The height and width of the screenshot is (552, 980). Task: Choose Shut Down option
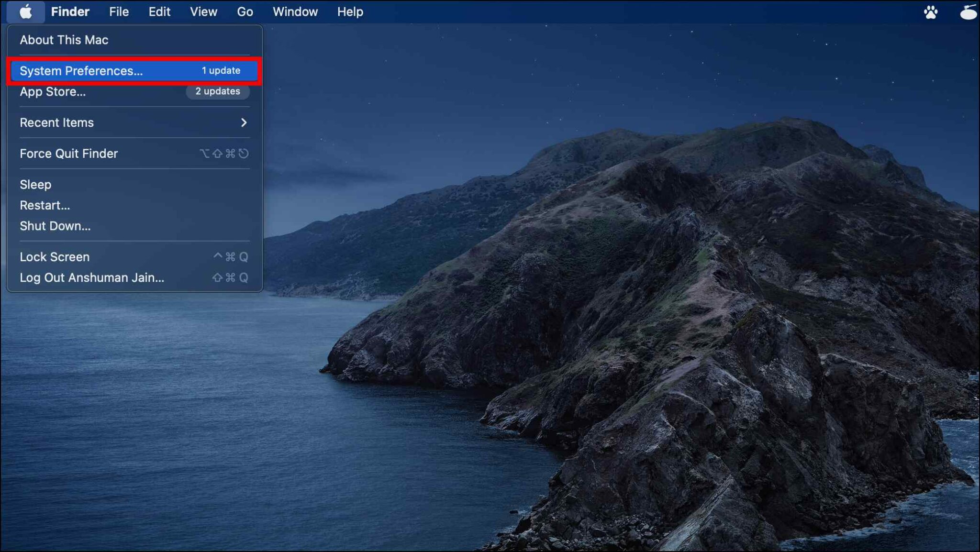pyautogui.click(x=55, y=226)
